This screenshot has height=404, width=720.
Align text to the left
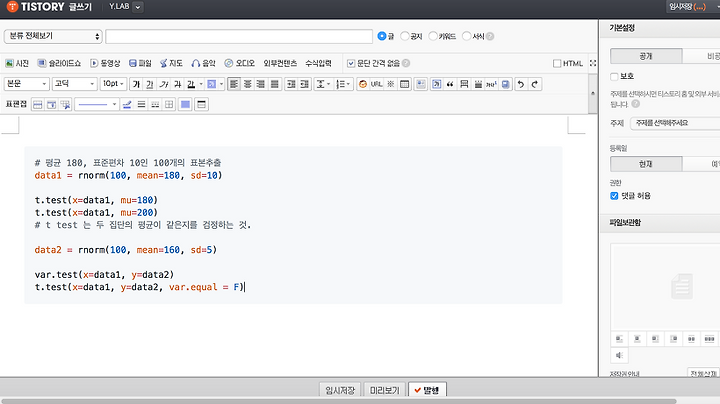point(234,84)
